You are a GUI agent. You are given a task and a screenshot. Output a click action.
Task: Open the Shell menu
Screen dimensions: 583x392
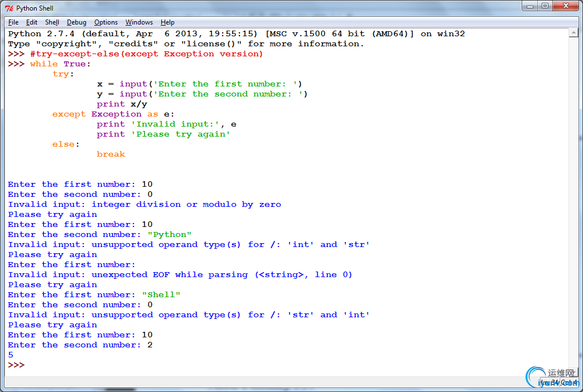52,22
